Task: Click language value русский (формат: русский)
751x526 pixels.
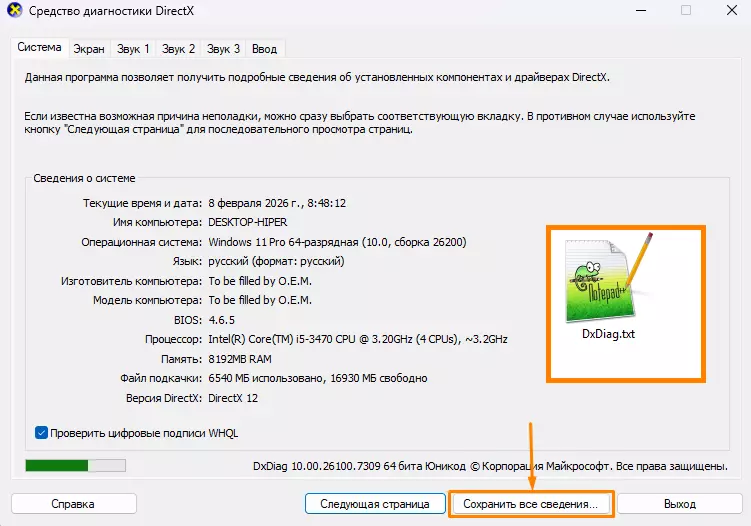Action: point(276,262)
